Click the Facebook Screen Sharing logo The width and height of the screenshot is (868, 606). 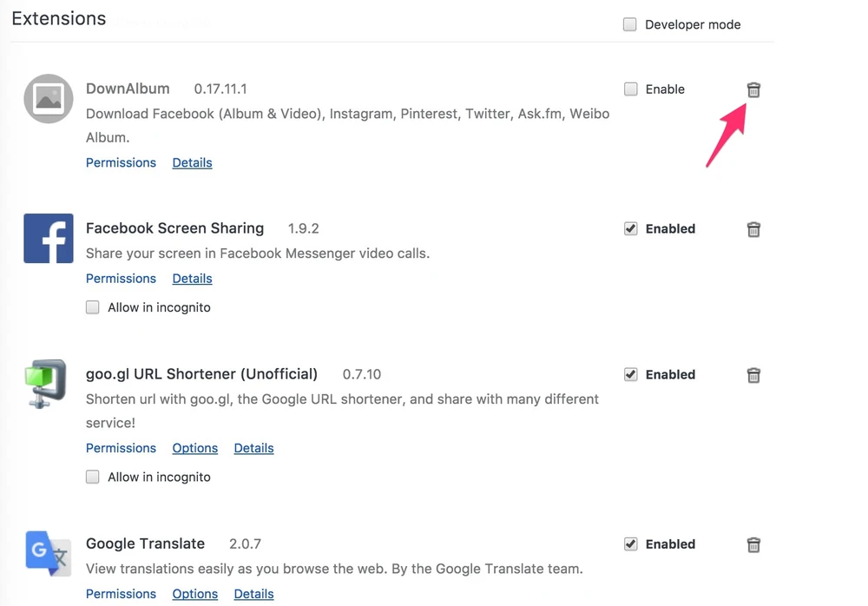point(49,238)
